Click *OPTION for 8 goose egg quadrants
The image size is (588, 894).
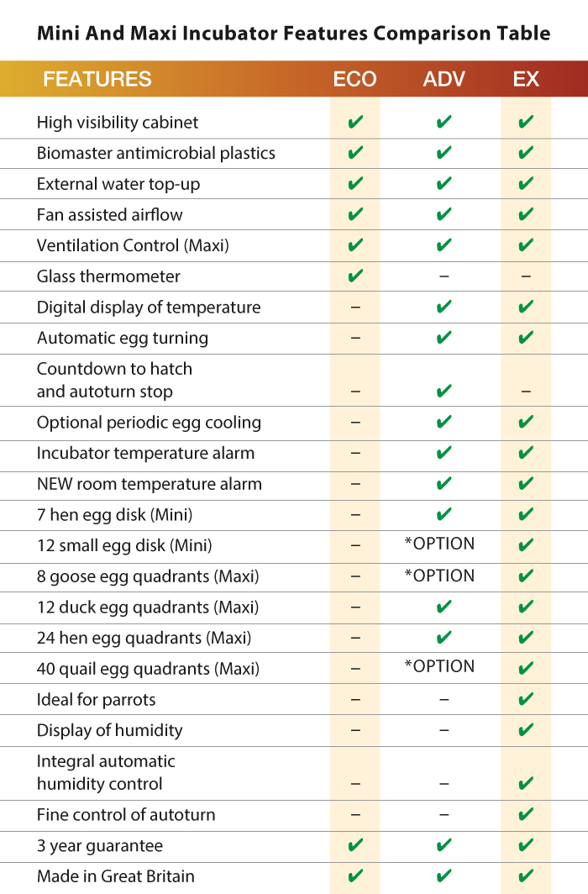439,576
